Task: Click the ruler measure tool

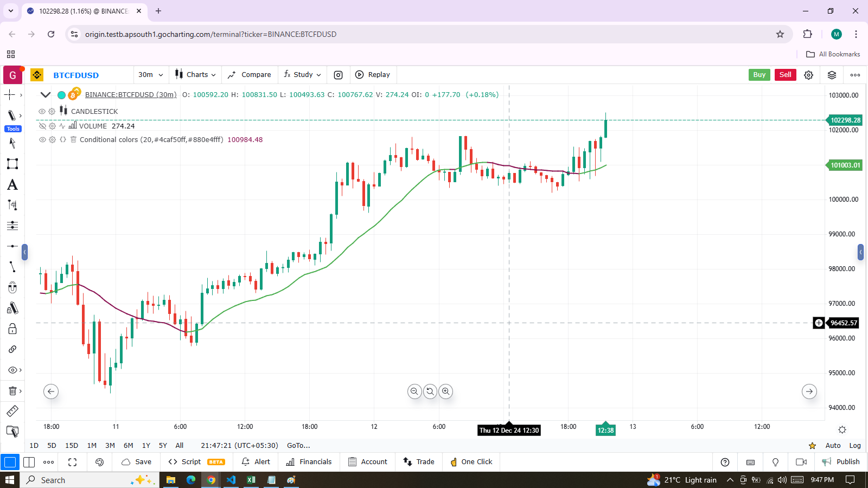Action: (x=12, y=411)
